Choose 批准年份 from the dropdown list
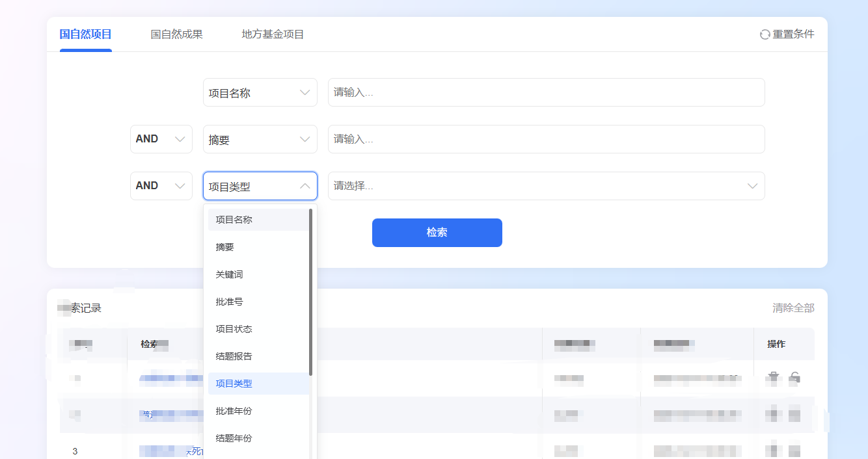The image size is (868, 459). coord(258,411)
